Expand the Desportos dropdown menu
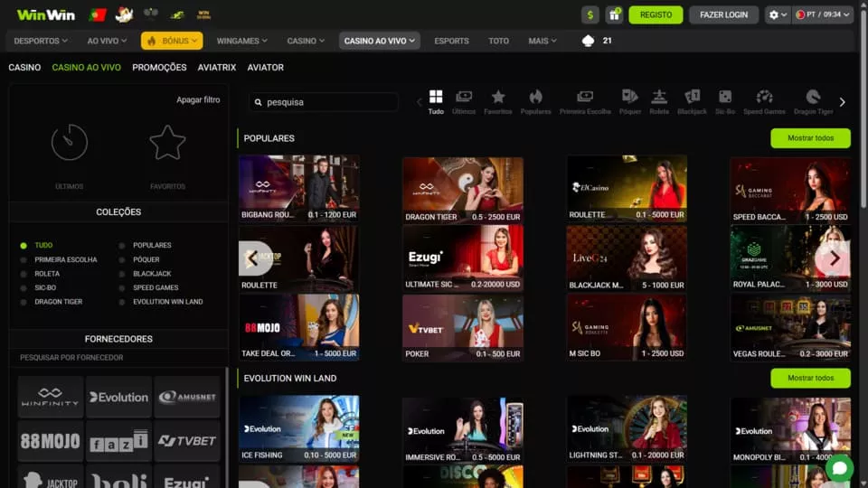The image size is (868, 488). pyautogui.click(x=40, y=41)
